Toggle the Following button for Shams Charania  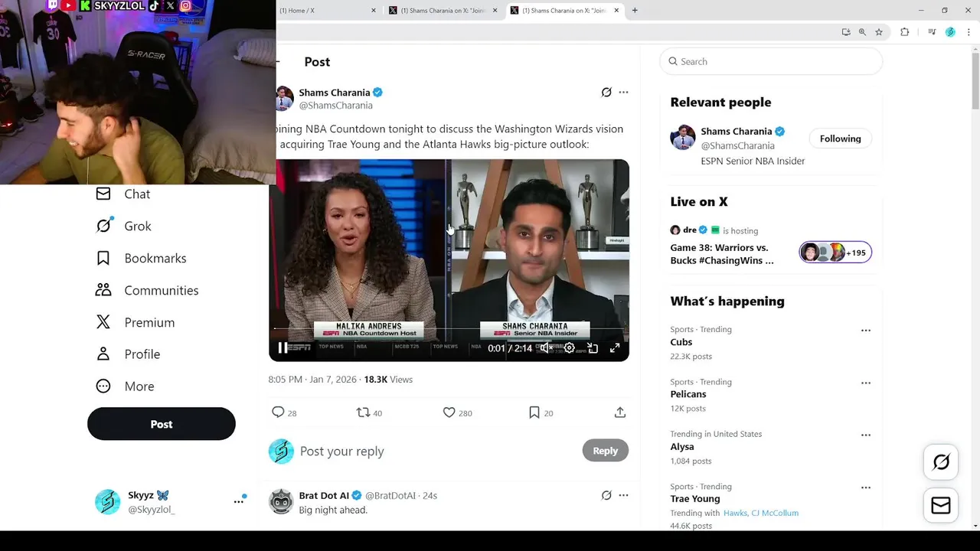(840, 139)
